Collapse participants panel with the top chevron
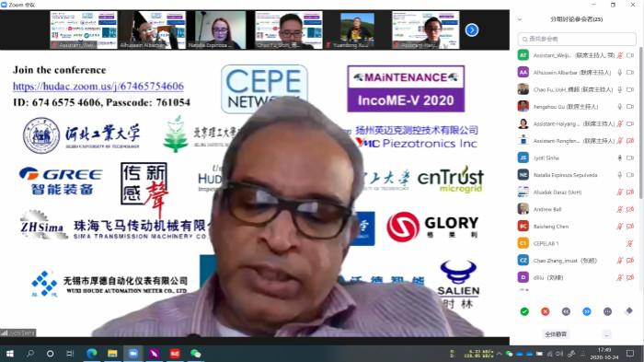 tap(520, 19)
